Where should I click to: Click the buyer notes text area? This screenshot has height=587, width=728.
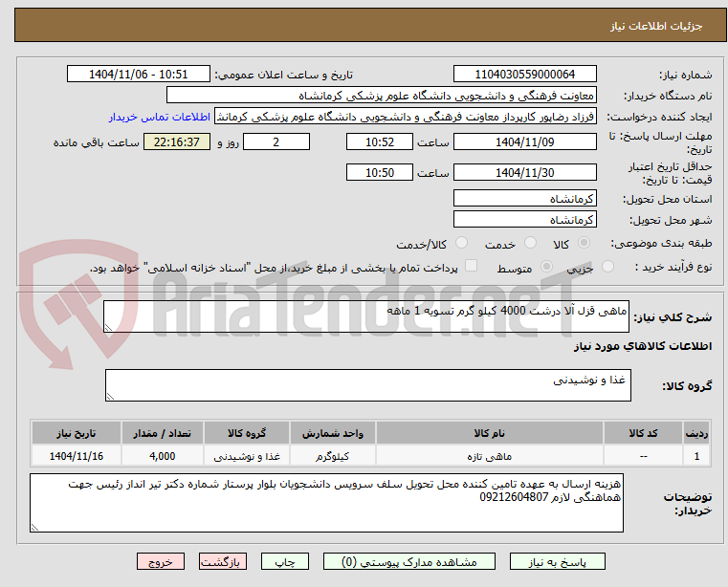click(x=326, y=503)
